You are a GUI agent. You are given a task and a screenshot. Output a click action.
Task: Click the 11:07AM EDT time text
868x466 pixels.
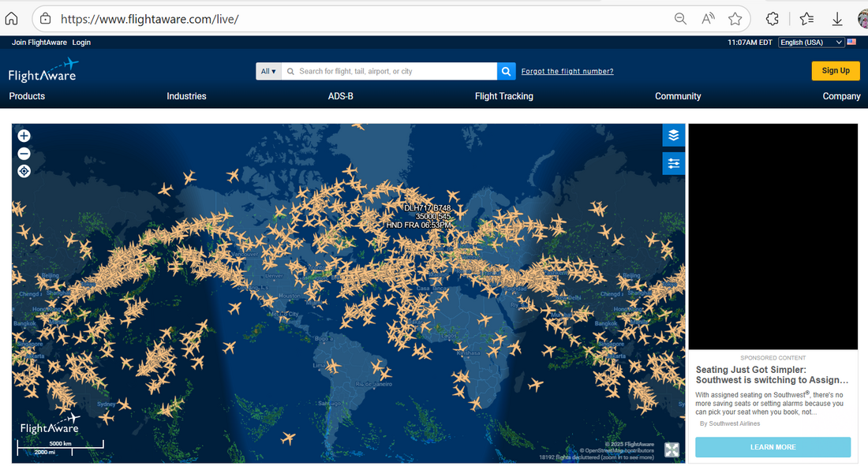coord(750,42)
